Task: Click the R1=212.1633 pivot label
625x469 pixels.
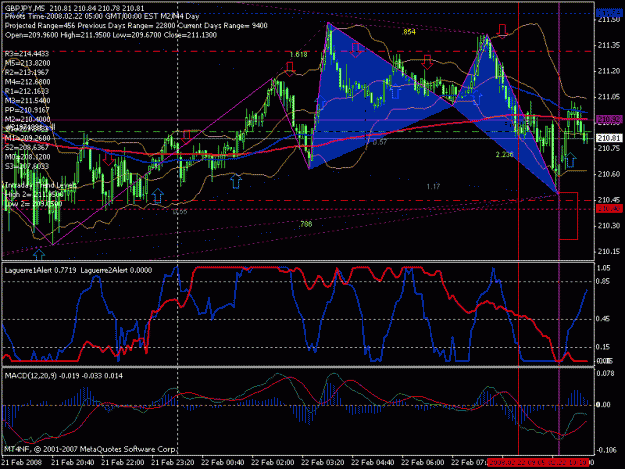Action: (x=27, y=91)
